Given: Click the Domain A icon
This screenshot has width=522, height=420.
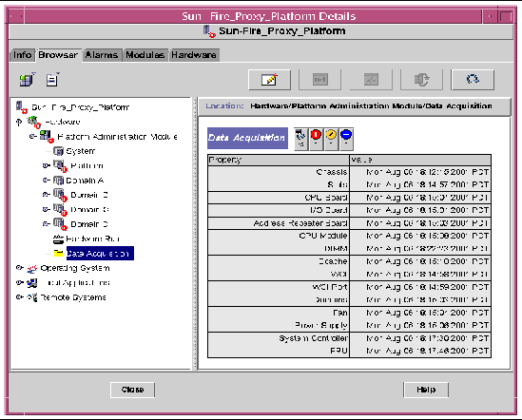Looking at the screenshot, I should [x=59, y=180].
